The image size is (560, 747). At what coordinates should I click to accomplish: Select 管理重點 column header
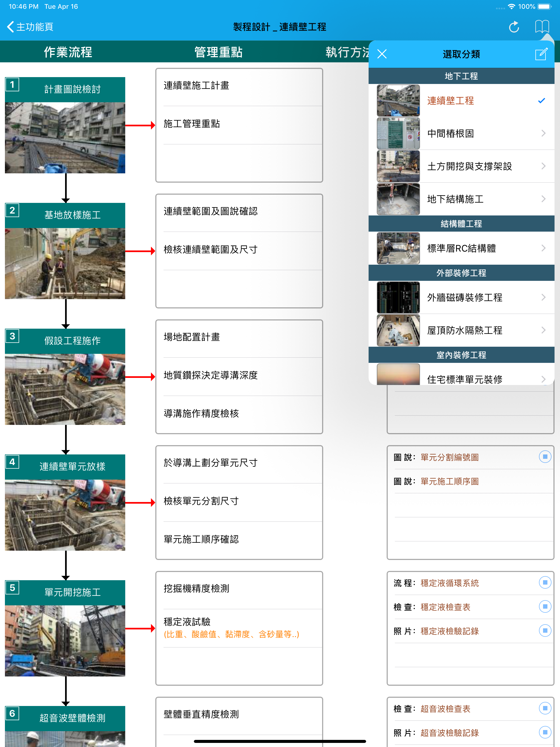click(x=218, y=52)
